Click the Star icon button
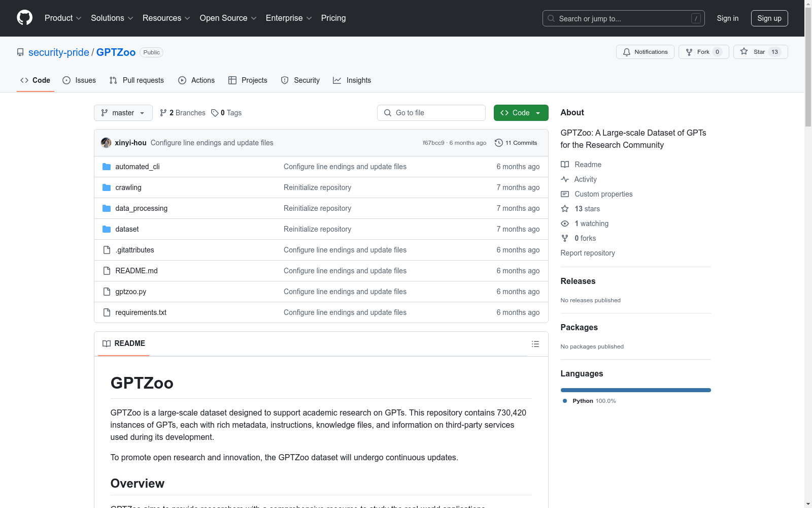This screenshot has height=508, width=812. click(744, 52)
